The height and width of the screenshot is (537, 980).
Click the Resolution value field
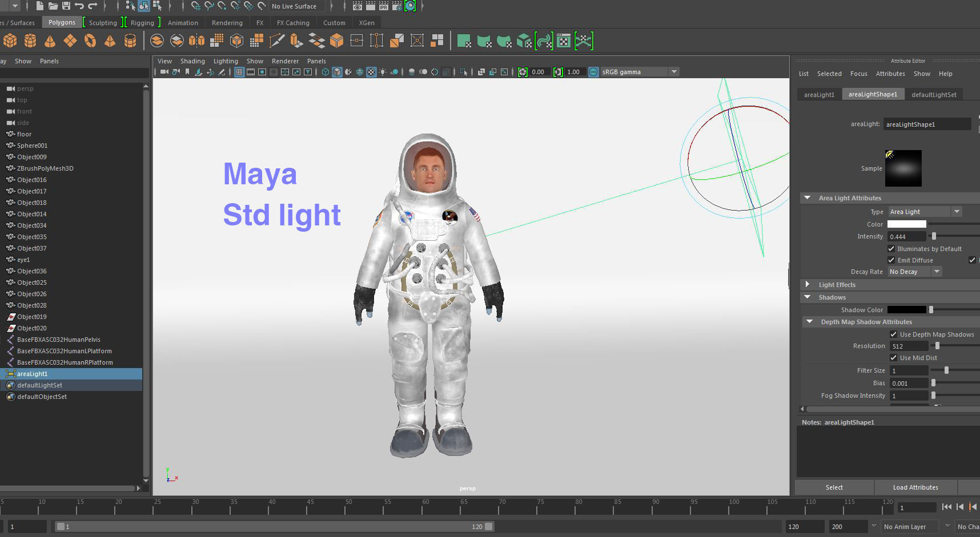(x=908, y=346)
